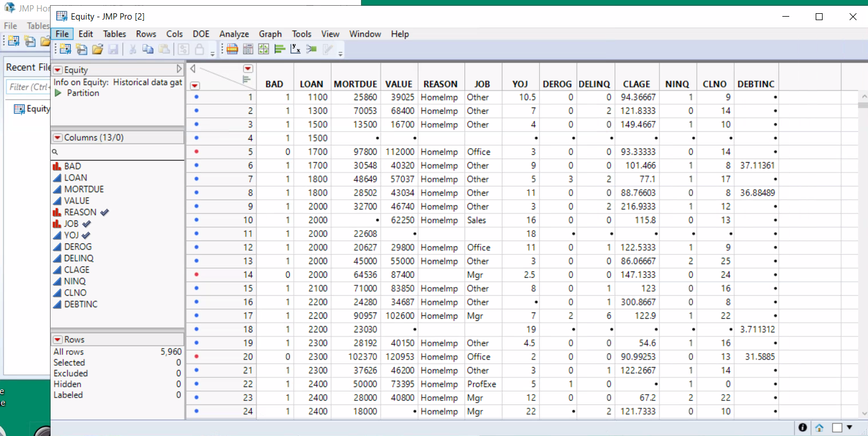Viewport: 868px width, 436px height.
Task: Click the four-panel graph toolbar icon
Action: click(264, 49)
